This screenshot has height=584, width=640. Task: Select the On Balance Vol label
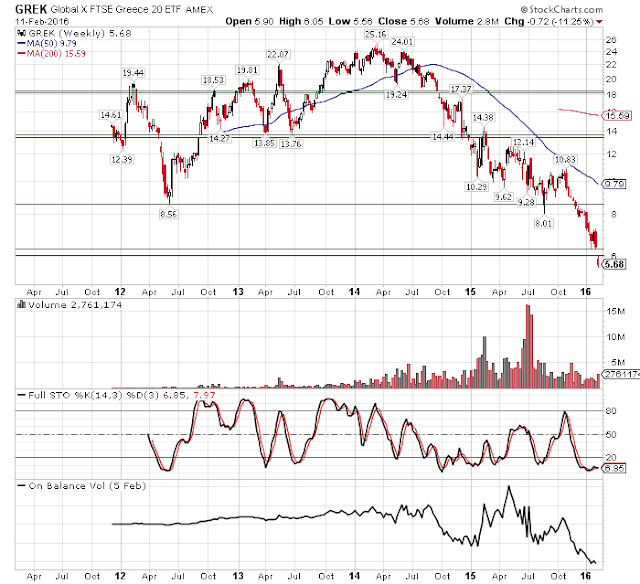coord(87,486)
